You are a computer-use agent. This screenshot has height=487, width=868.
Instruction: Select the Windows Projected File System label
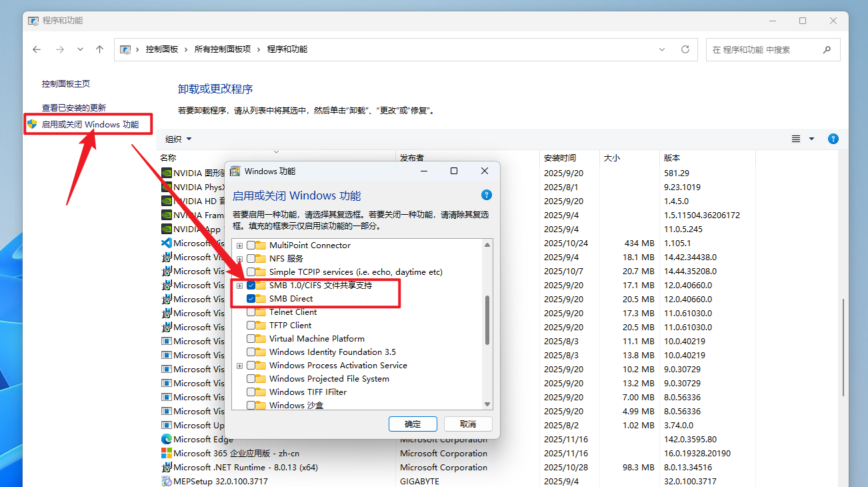[329, 378]
